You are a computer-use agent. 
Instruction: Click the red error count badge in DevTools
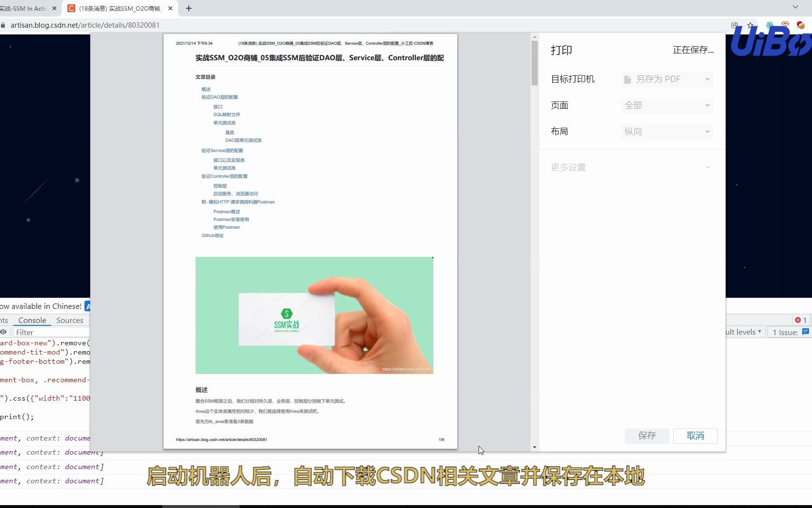coord(801,320)
